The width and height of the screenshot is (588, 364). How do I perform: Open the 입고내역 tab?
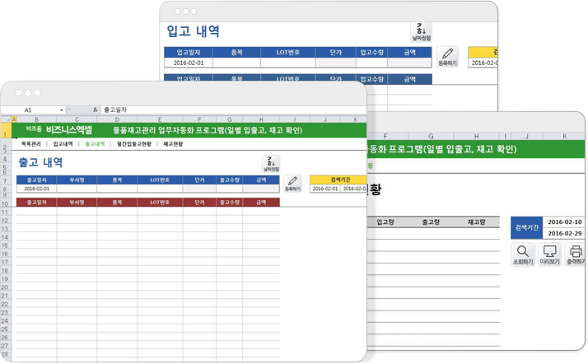pos(63,144)
